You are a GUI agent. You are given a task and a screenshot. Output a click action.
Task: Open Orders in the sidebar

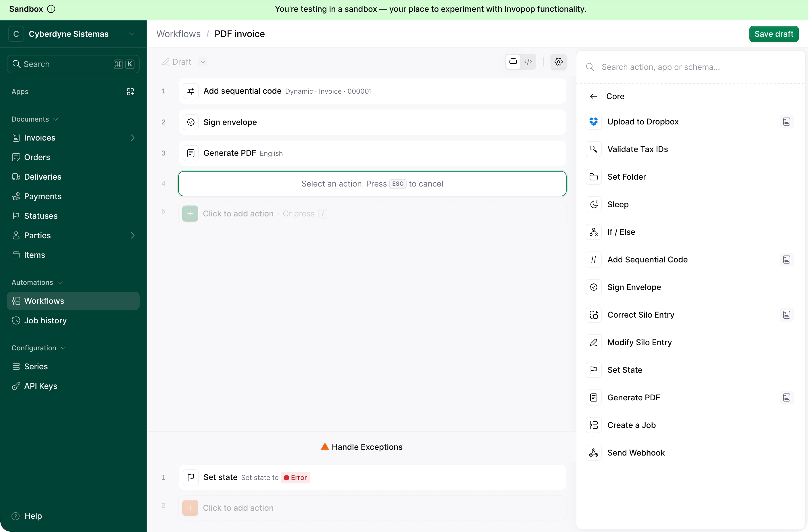pyautogui.click(x=73, y=157)
